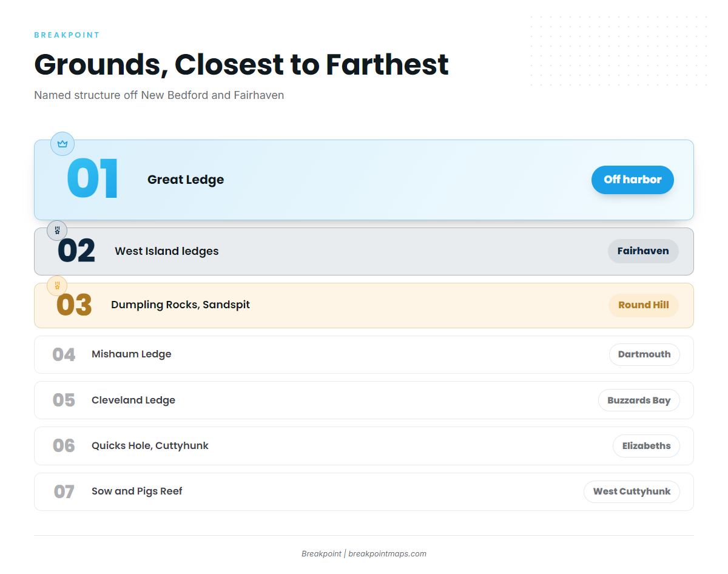Screen dimensions: 728x574
Task: Open the Mishaum Ledge row
Action: click(364, 354)
